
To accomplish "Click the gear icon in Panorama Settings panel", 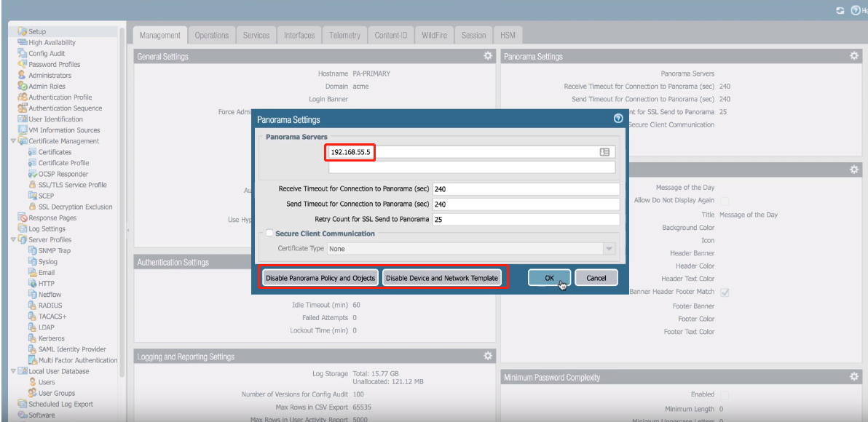I will pyautogui.click(x=854, y=56).
